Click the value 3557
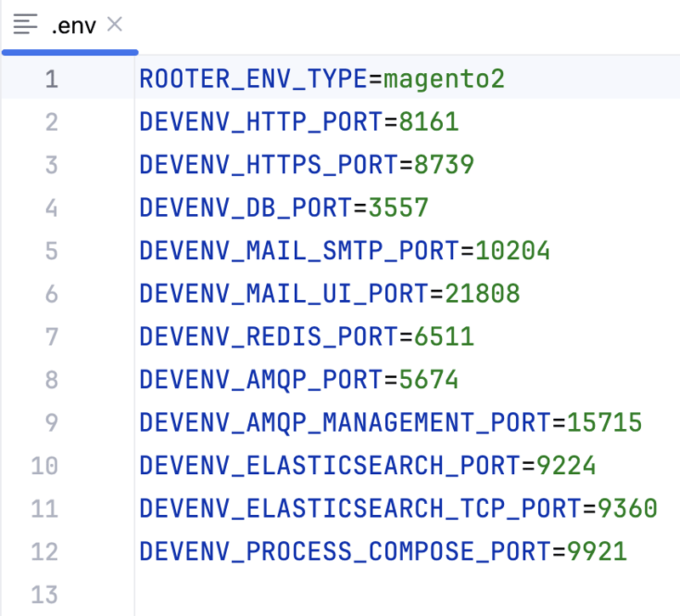The width and height of the screenshot is (680, 616). pos(399,207)
